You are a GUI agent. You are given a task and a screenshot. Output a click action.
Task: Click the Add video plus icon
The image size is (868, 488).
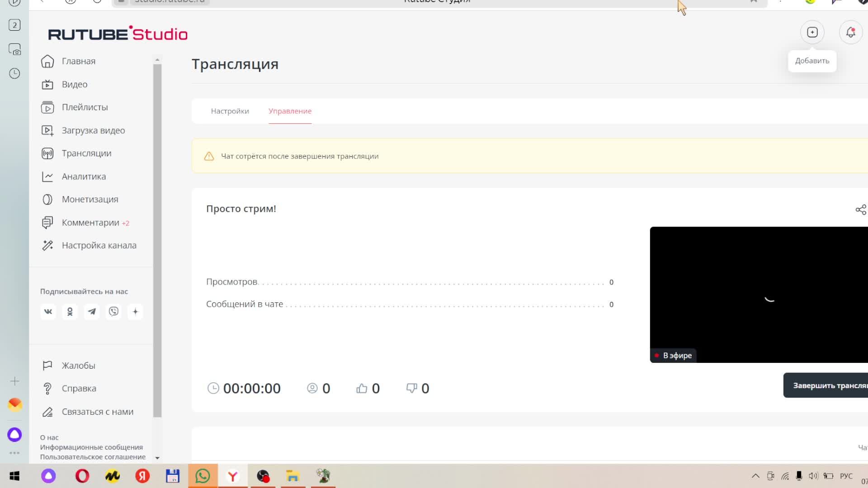click(x=812, y=33)
